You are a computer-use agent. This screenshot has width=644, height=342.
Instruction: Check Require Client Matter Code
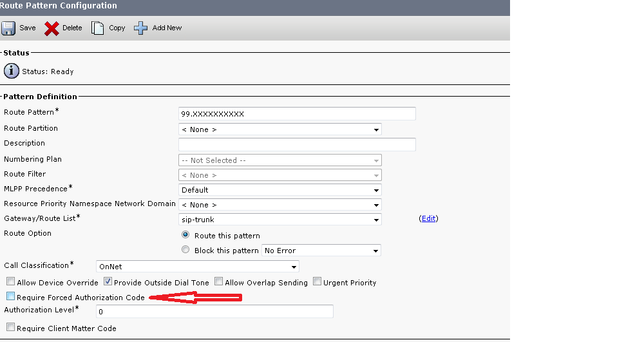[x=11, y=327]
